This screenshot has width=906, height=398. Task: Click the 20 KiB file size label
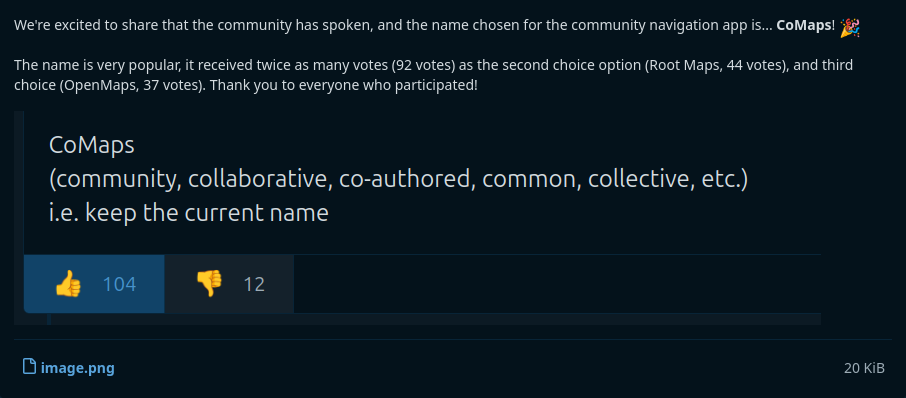[864, 368]
